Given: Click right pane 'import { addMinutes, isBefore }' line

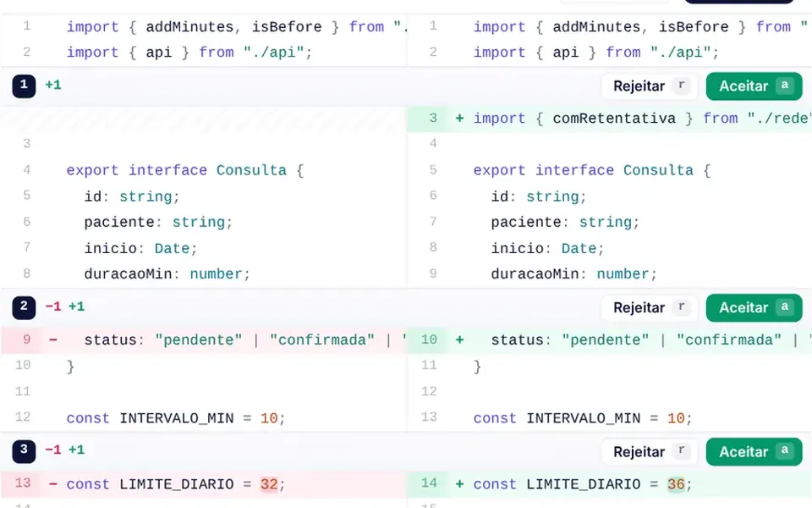Looking at the screenshot, I should click(610, 26).
